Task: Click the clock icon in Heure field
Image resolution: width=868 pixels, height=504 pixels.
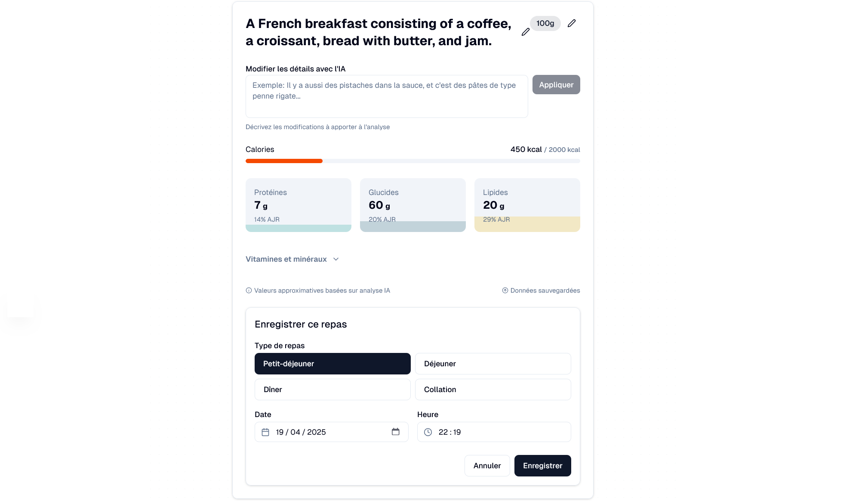Action: pos(428,432)
